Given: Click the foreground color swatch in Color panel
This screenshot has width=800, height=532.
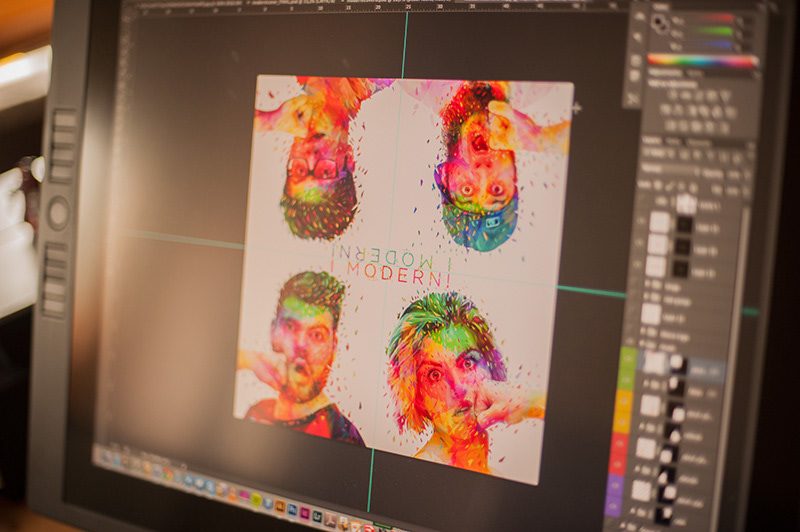Looking at the screenshot, I should click(x=658, y=21).
